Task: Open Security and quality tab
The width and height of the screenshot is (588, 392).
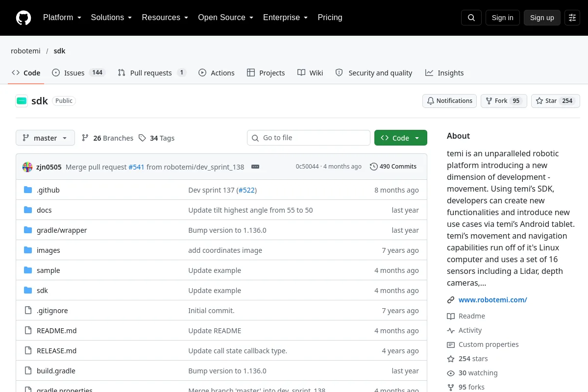Action: (374, 73)
